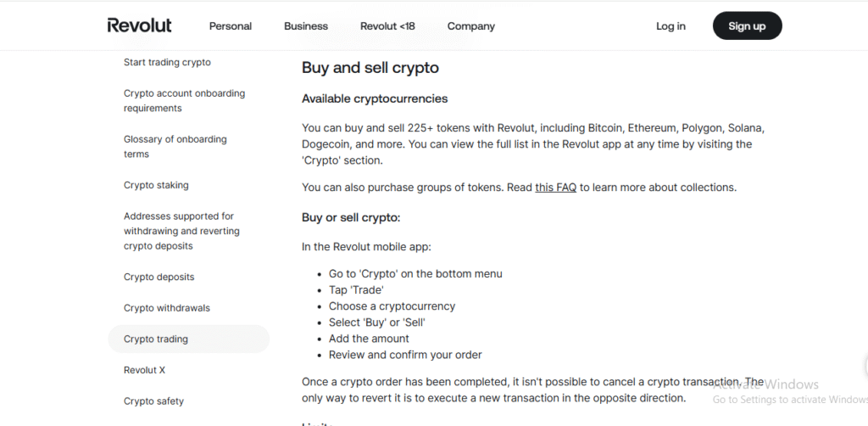Image resolution: width=868 pixels, height=426 pixels.
Task: Open the Crypto withdrawals article
Action: (x=167, y=308)
